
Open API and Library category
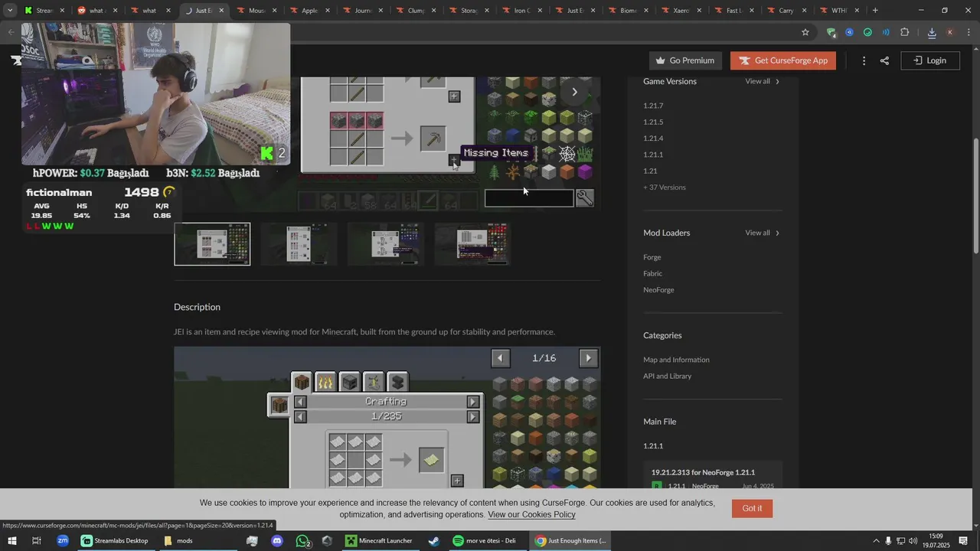(667, 376)
